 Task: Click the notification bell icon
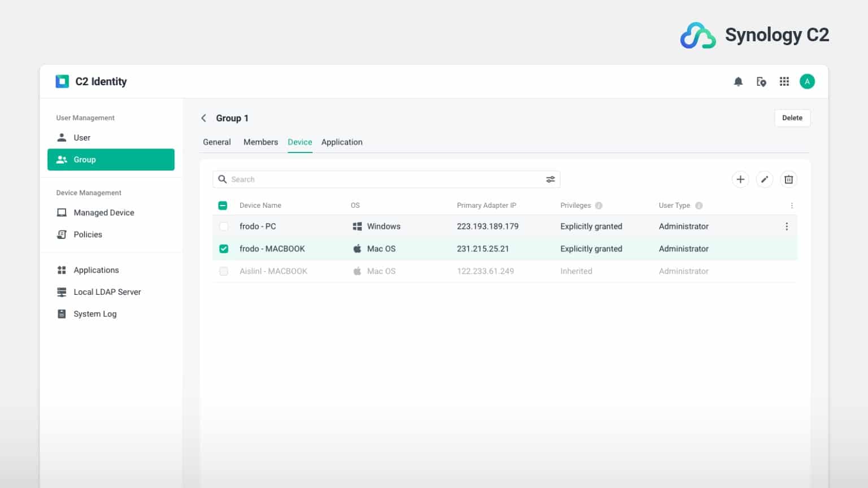738,82
